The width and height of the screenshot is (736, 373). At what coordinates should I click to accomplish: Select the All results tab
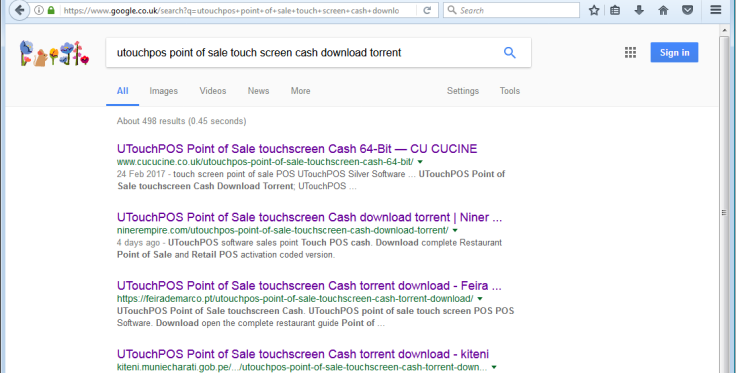pyautogui.click(x=123, y=91)
